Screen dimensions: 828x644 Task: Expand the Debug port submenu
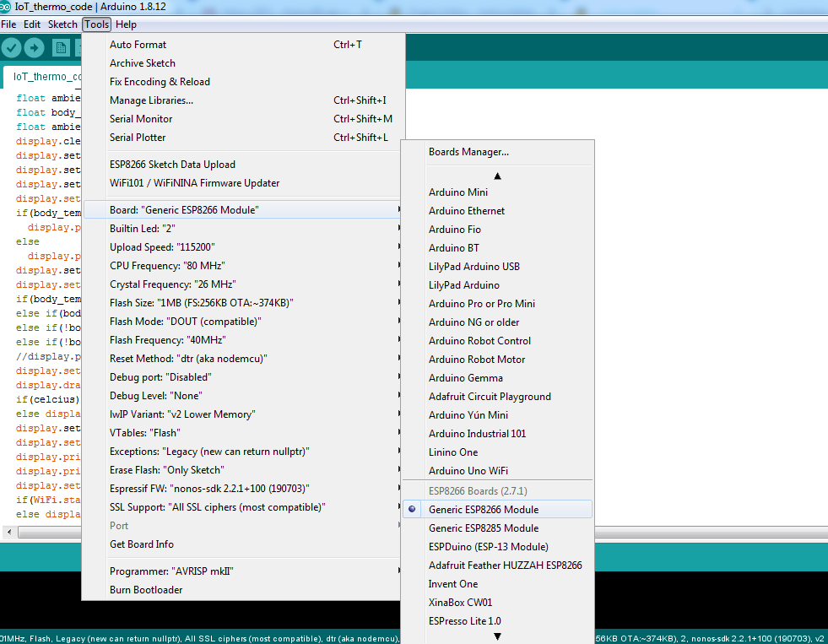pyautogui.click(x=243, y=377)
